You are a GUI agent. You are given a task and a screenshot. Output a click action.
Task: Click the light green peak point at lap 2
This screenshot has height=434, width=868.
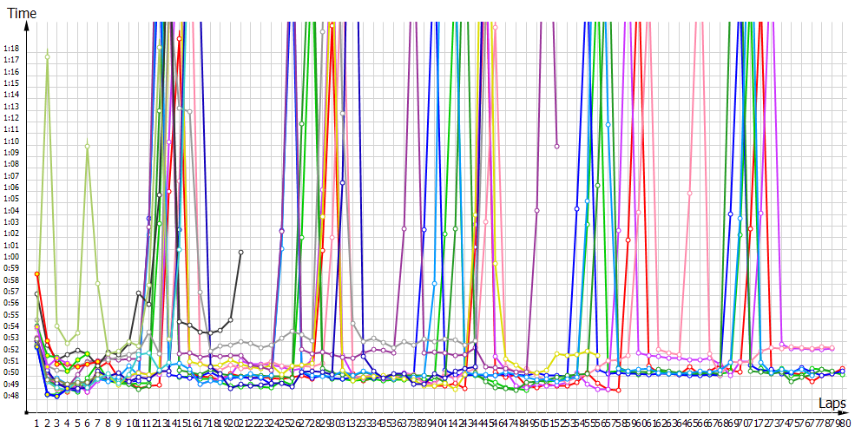tap(47, 56)
